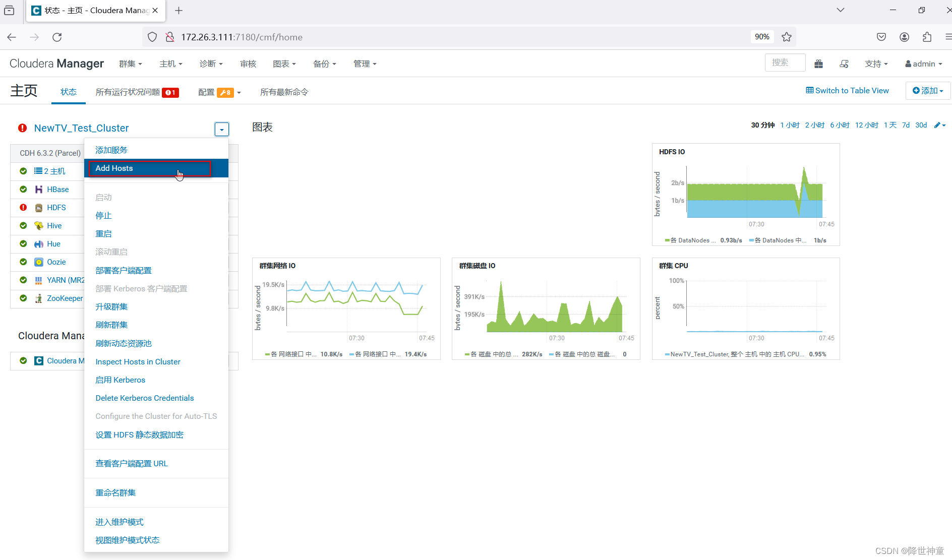Click the Hive service icon
Screen dimensions: 952x560
39,226
